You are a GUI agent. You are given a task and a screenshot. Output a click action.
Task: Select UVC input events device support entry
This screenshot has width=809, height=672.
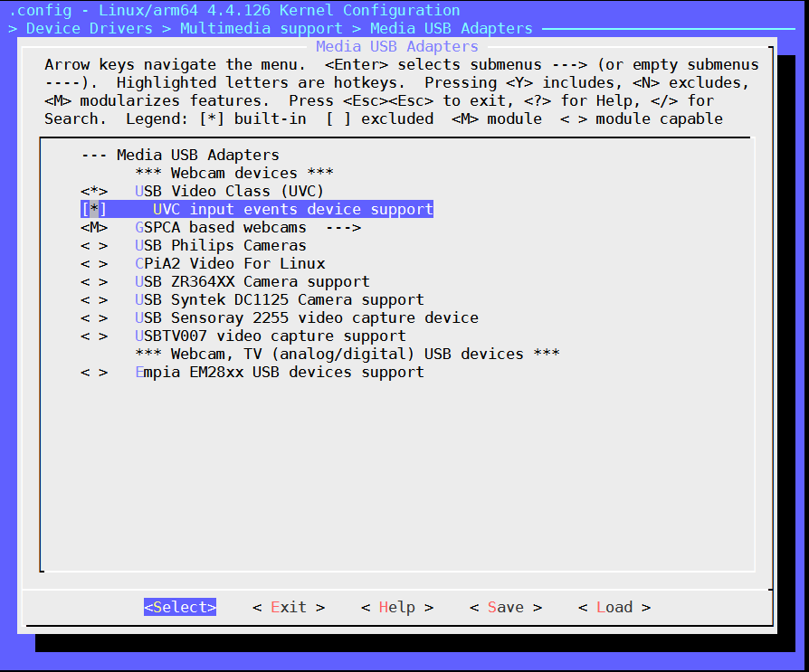(x=293, y=210)
